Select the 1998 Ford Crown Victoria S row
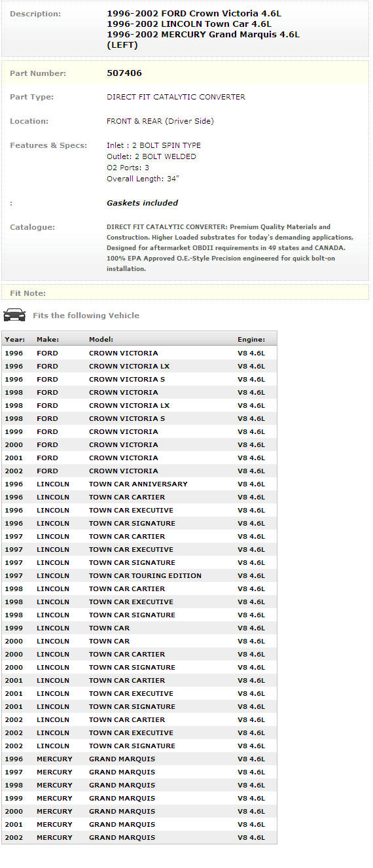This screenshot has height=868, width=373. 139,419
